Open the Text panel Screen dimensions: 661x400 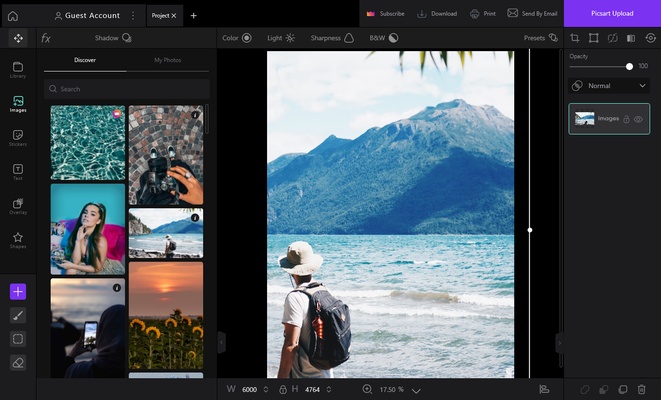pyautogui.click(x=18, y=172)
